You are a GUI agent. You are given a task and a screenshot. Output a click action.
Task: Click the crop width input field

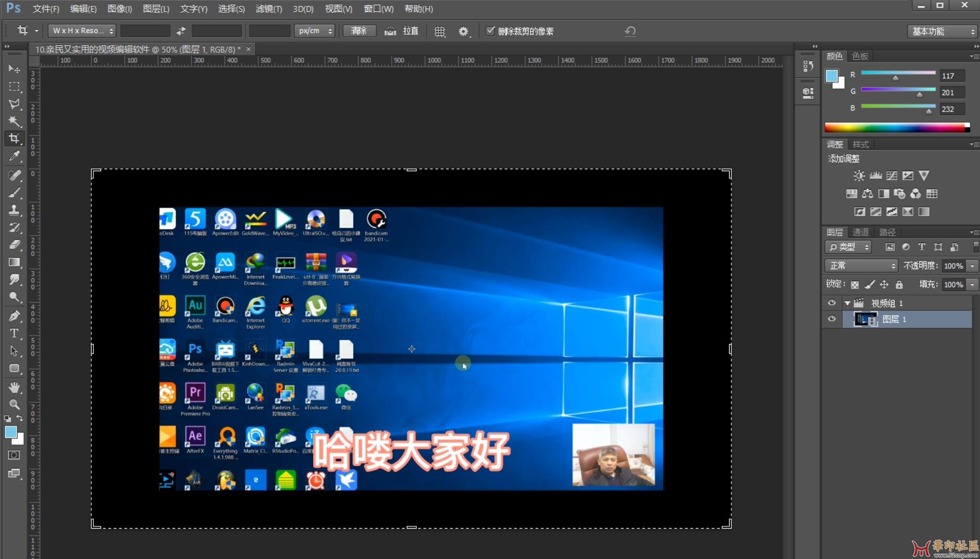point(145,31)
